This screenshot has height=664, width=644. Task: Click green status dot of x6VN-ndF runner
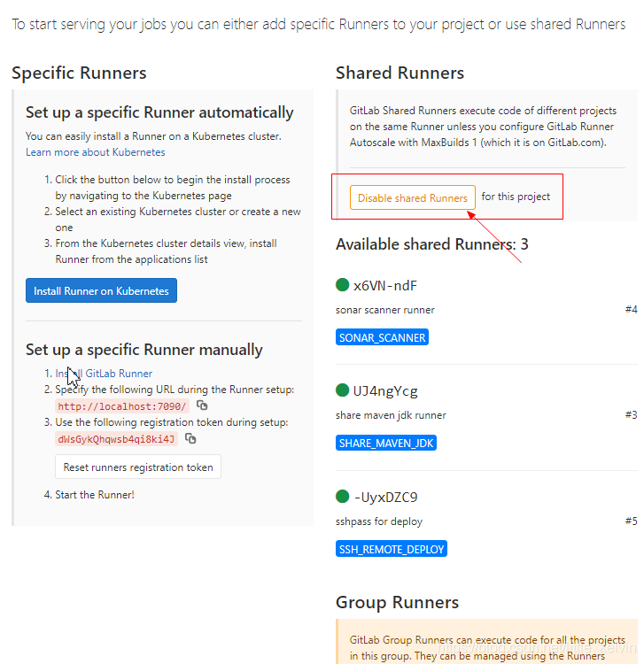tap(342, 284)
